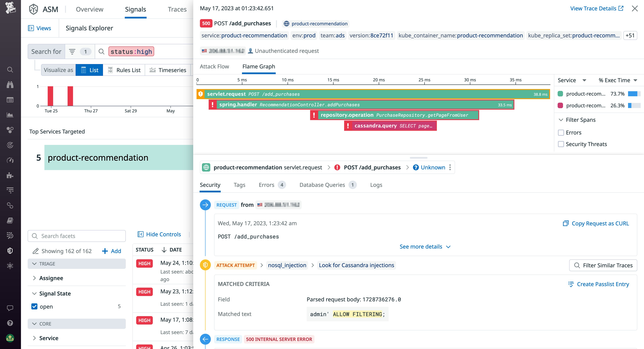Click the product-recommendation top service bar

point(119,157)
